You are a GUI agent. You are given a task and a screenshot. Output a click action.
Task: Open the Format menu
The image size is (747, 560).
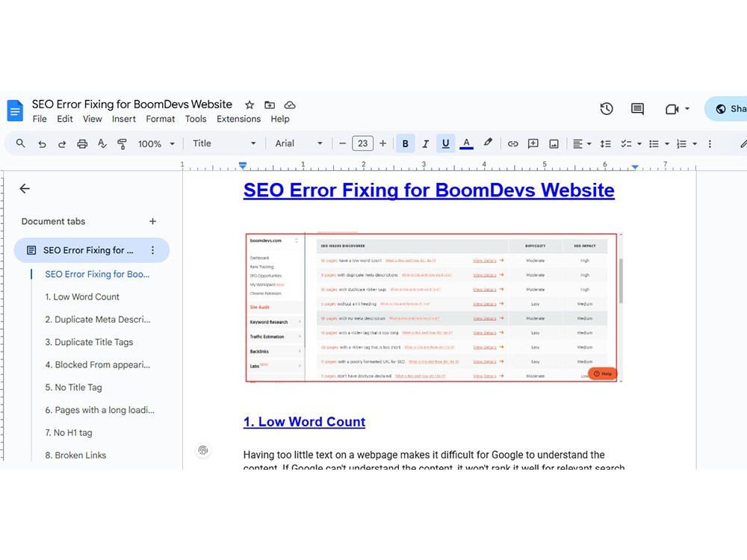point(161,119)
